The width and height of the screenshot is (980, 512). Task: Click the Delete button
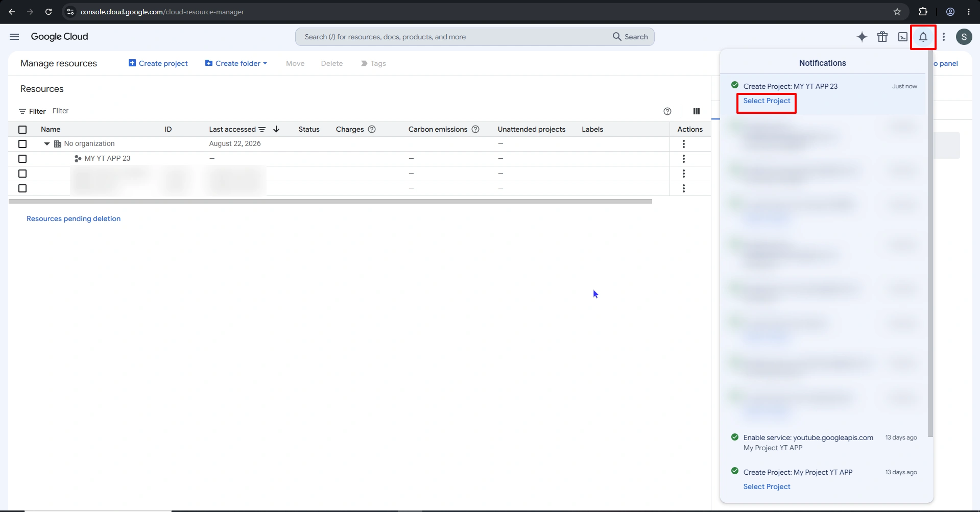(332, 63)
